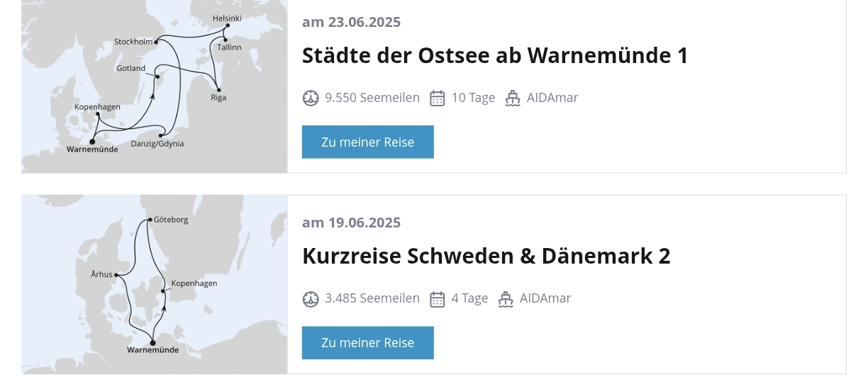
Task: Open the 'Kurzreise Schweden & Dänemark 2' title
Action: tap(486, 256)
